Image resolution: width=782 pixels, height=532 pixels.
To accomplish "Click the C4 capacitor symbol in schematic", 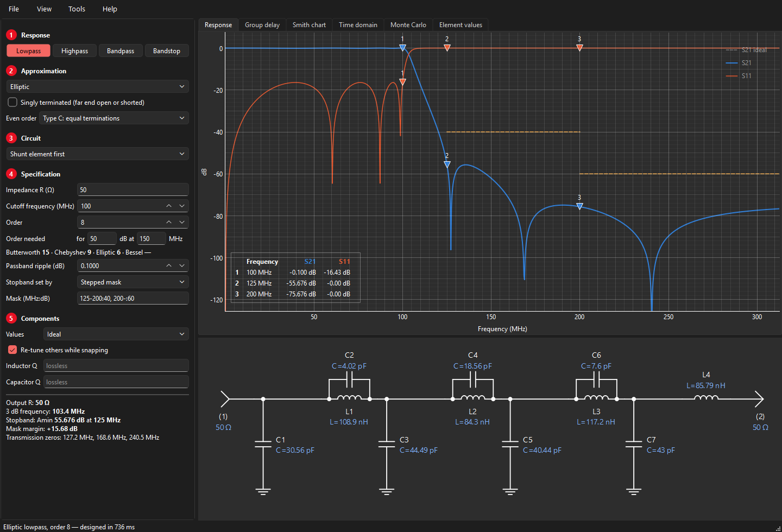I will (x=473, y=380).
